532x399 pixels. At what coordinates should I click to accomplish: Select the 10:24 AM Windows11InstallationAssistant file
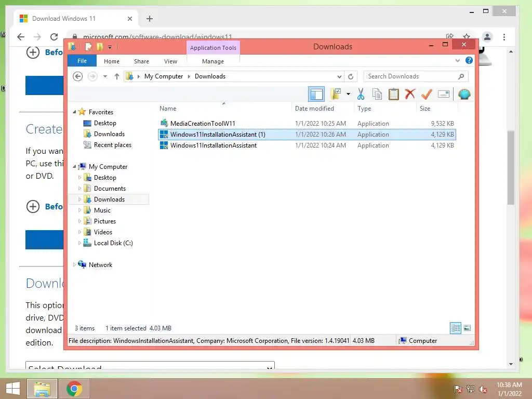click(307, 145)
